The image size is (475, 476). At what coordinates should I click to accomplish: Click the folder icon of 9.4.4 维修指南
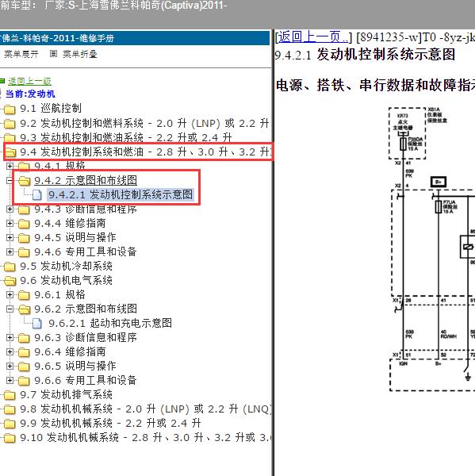tap(24, 224)
